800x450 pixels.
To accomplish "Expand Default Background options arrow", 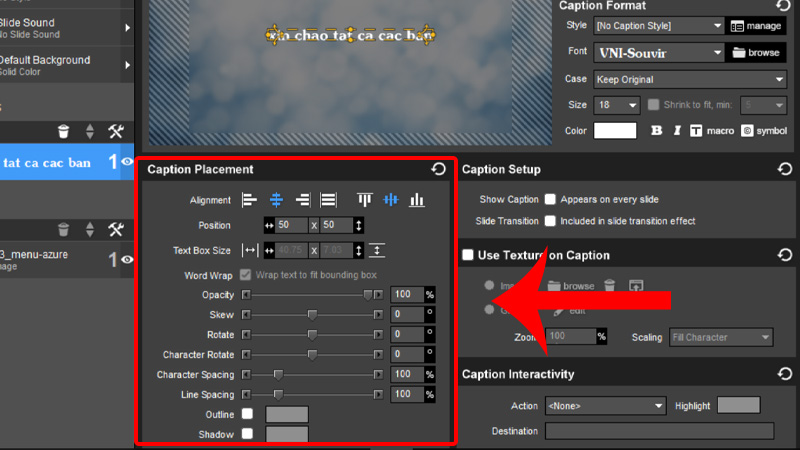I will [127, 65].
